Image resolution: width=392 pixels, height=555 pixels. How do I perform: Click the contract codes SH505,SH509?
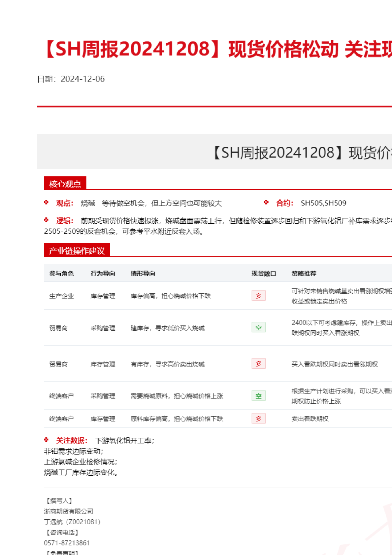pyautogui.click(x=323, y=203)
